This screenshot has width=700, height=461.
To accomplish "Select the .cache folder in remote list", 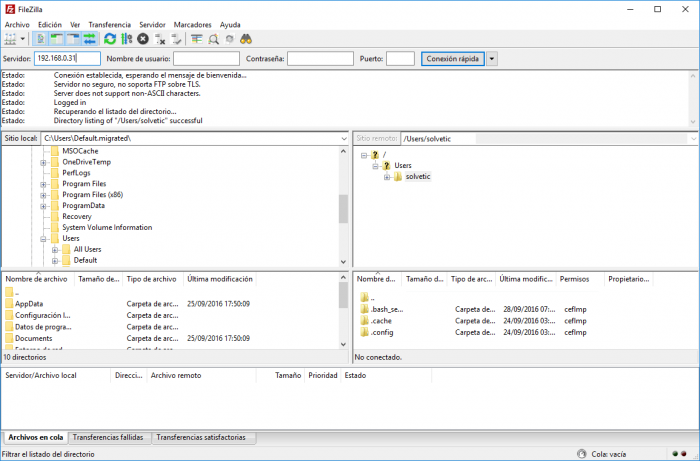I will 381,321.
